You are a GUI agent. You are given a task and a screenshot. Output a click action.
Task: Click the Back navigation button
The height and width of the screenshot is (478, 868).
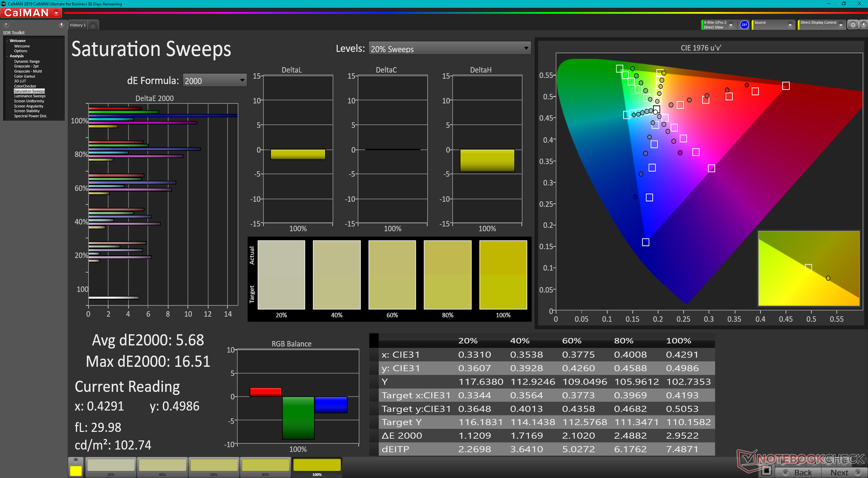pyautogui.click(x=798, y=473)
